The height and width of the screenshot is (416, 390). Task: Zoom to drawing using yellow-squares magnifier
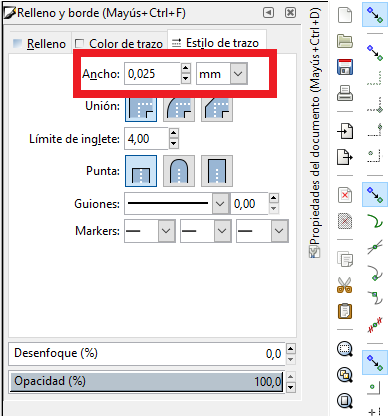[x=345, y=375]
